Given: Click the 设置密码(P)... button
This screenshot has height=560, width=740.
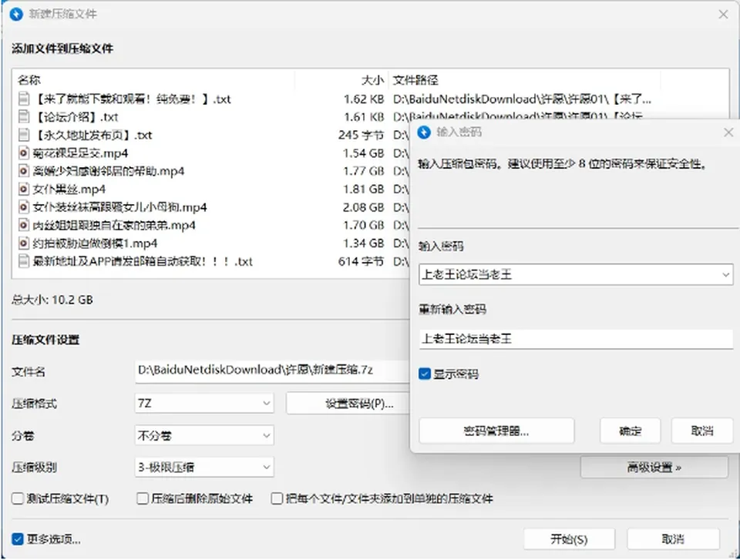Looking at the screenshot, I should pyautogui.click(x=348, y=404).
